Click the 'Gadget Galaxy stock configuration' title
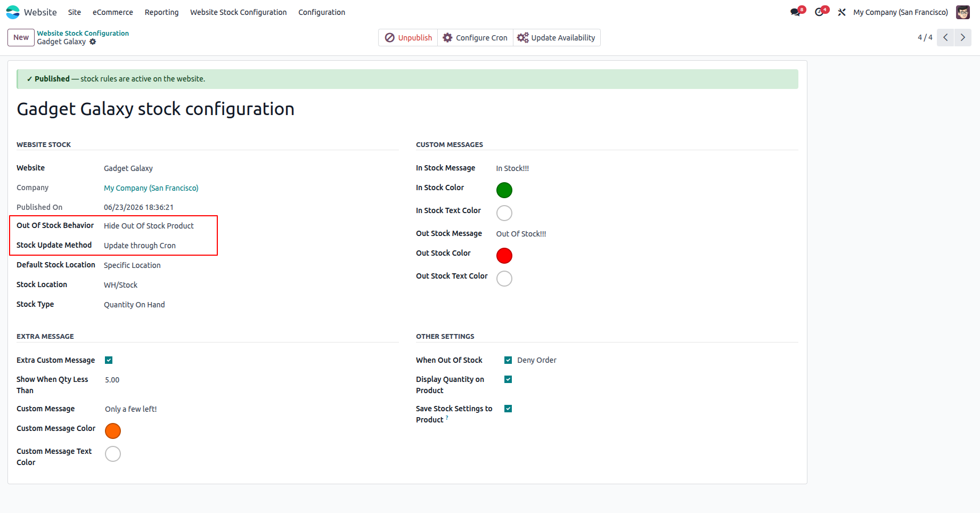Screen dimensions: 980x513 click(156, 109)
